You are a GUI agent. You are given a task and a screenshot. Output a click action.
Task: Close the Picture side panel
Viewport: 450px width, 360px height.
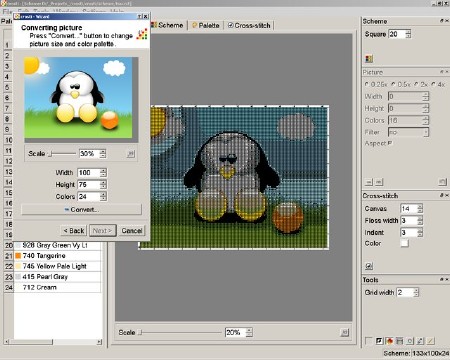[x=447, y=72]
